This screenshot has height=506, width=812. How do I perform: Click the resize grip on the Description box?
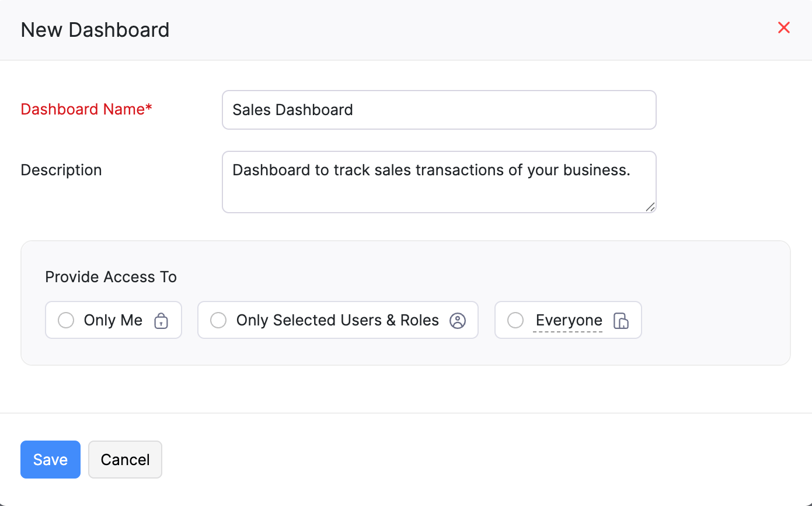pos(650,207)
